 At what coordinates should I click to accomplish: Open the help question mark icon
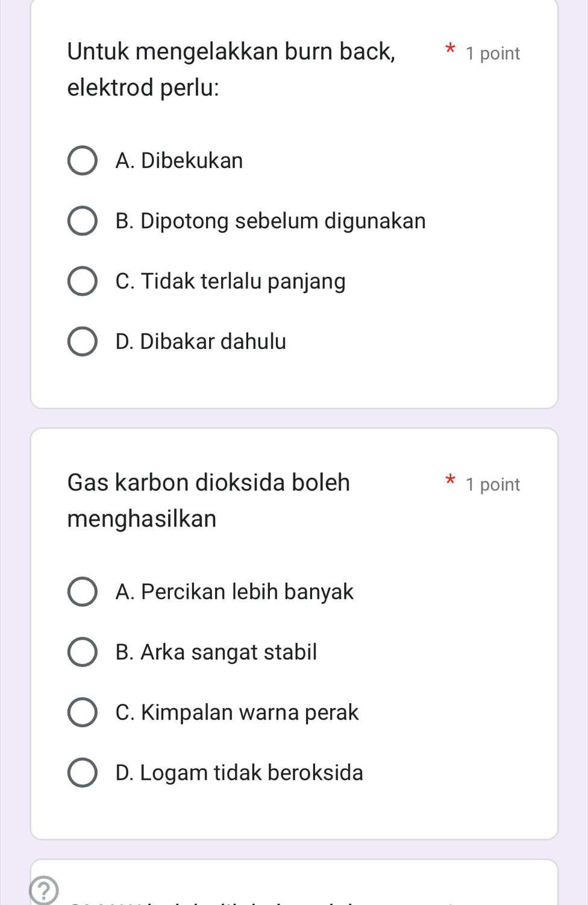pos(43,891)
